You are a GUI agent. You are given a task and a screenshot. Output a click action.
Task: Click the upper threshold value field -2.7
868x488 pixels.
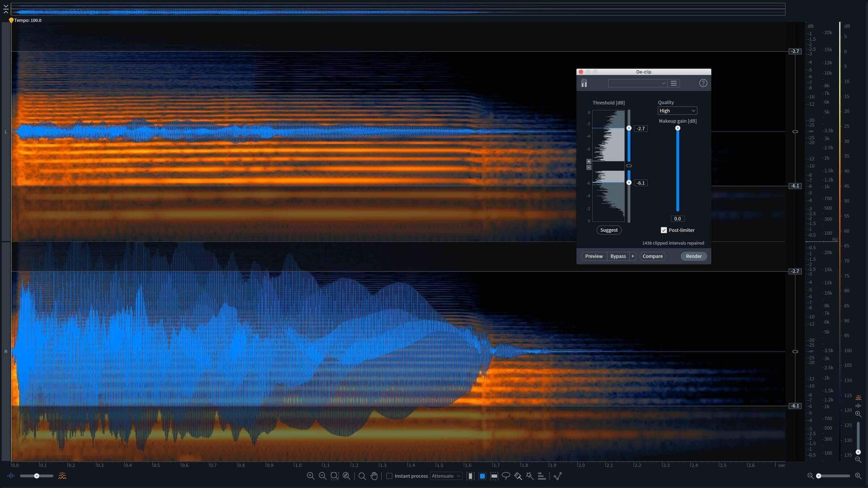pos(641,129)
